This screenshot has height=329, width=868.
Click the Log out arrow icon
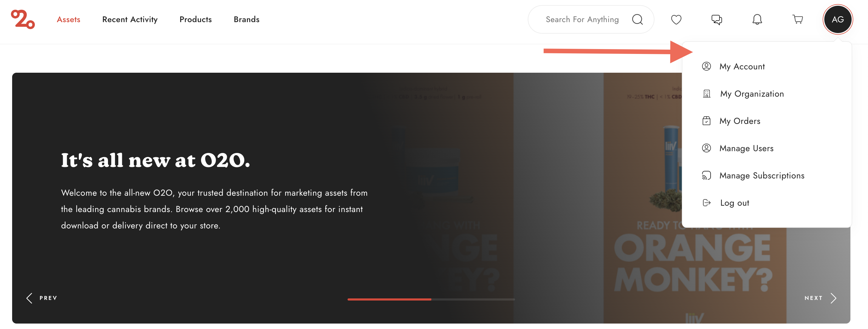click(707, 203)
